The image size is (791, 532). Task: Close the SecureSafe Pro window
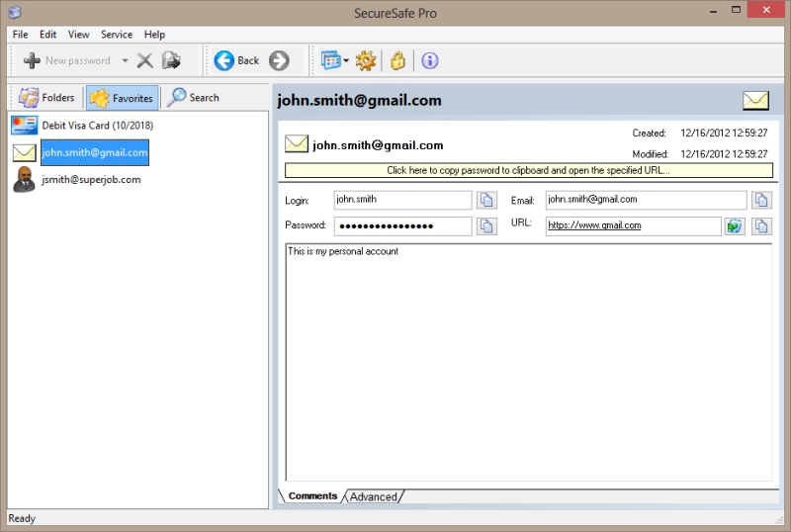[766, 10]
